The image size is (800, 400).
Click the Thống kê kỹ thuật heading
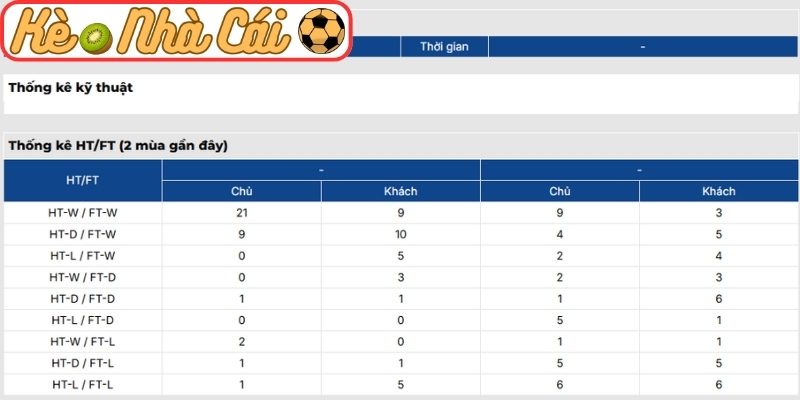71,87
